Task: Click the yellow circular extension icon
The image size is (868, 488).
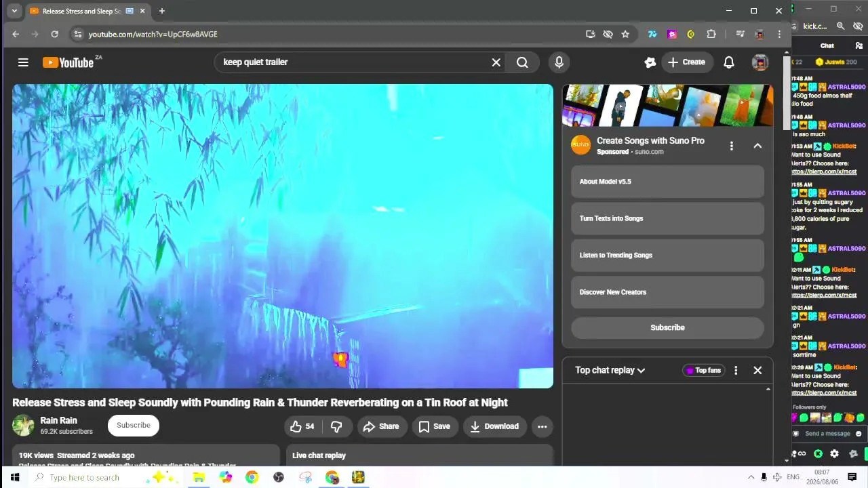Action: (691, 34)
